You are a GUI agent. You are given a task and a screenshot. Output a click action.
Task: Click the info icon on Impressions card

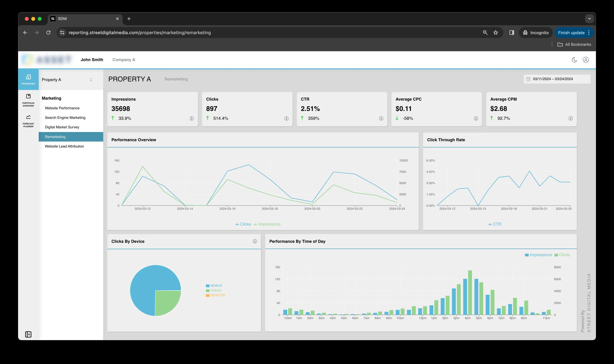tap(192, 118)
